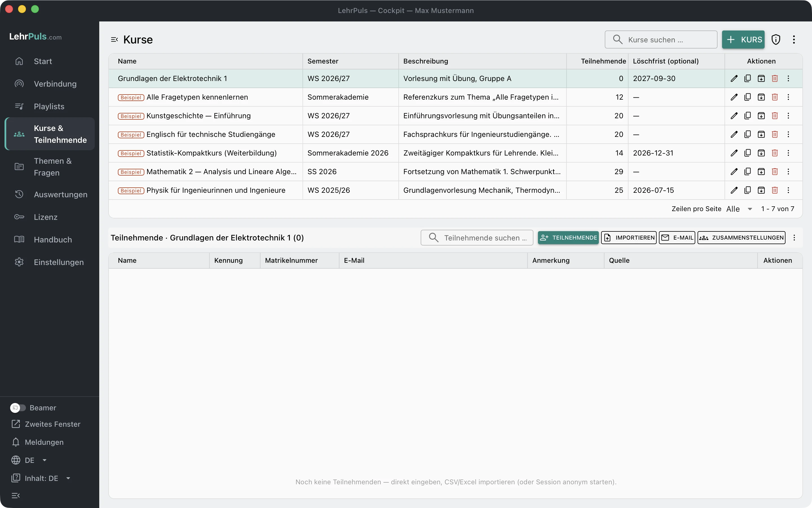
Task: Toggle the Beamer switch
Action: pos(18,408)
